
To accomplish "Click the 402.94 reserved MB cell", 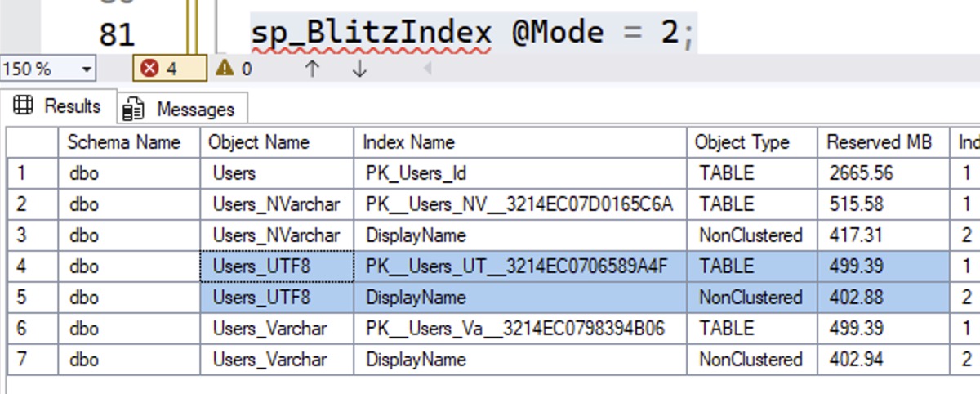I will [x=884, y=360].
